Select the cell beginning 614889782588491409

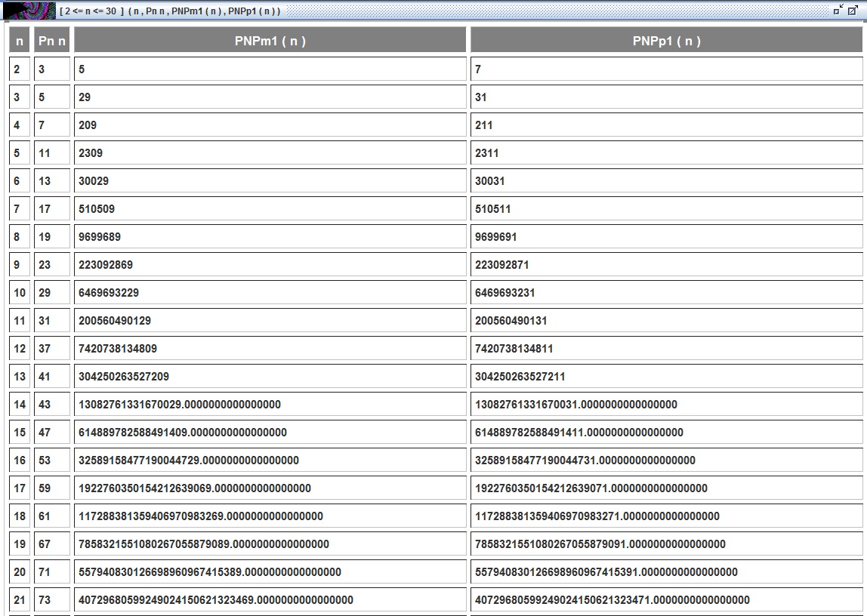(270, 432)
